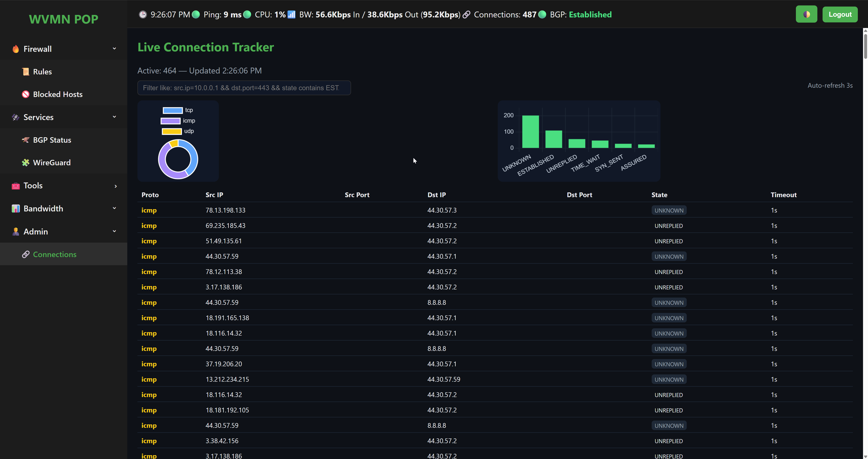Toggle the tcp legend in donut chart

point(173,110)
